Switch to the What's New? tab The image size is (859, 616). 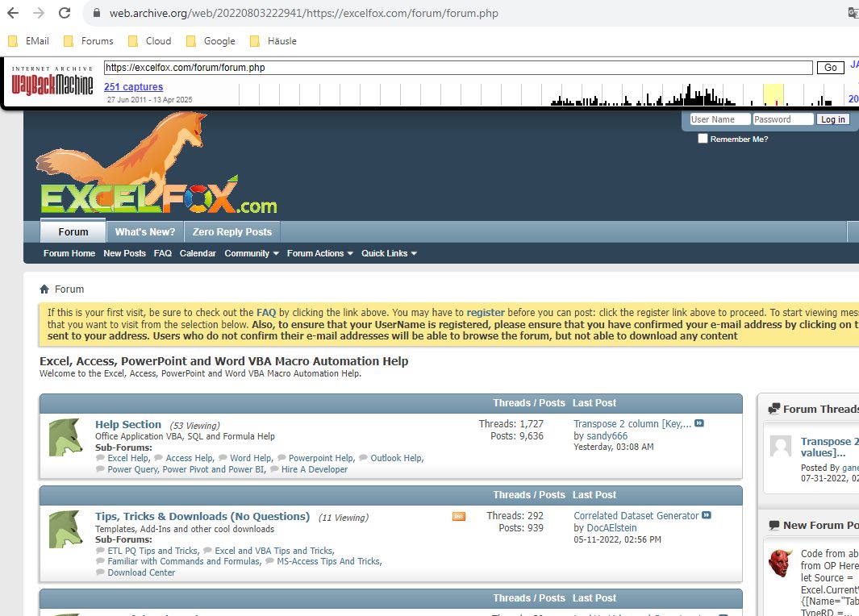coord(145,232)
